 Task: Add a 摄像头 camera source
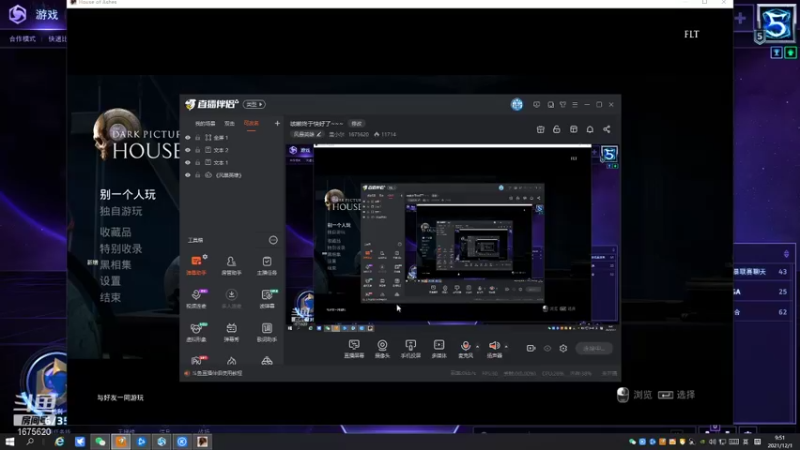(382, 349)
